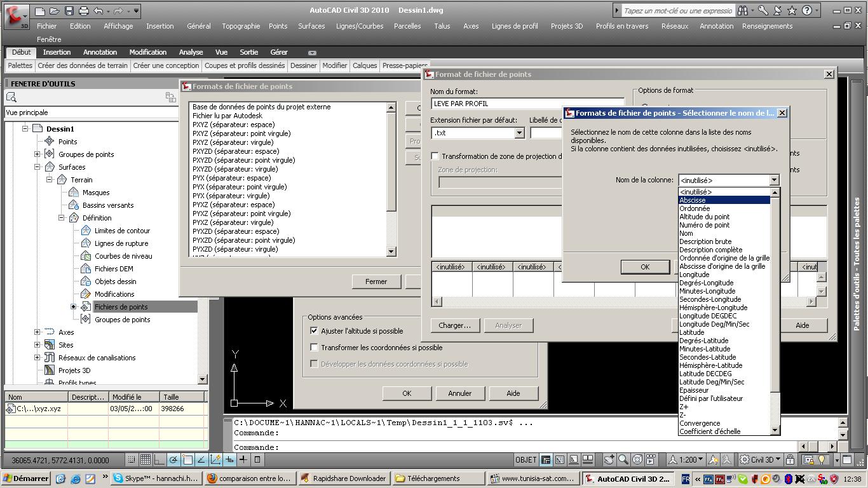The height and width of the screenshot is (488, 868).
Task: Click the Créer des données de terrain panel
Action: (83, 65)
